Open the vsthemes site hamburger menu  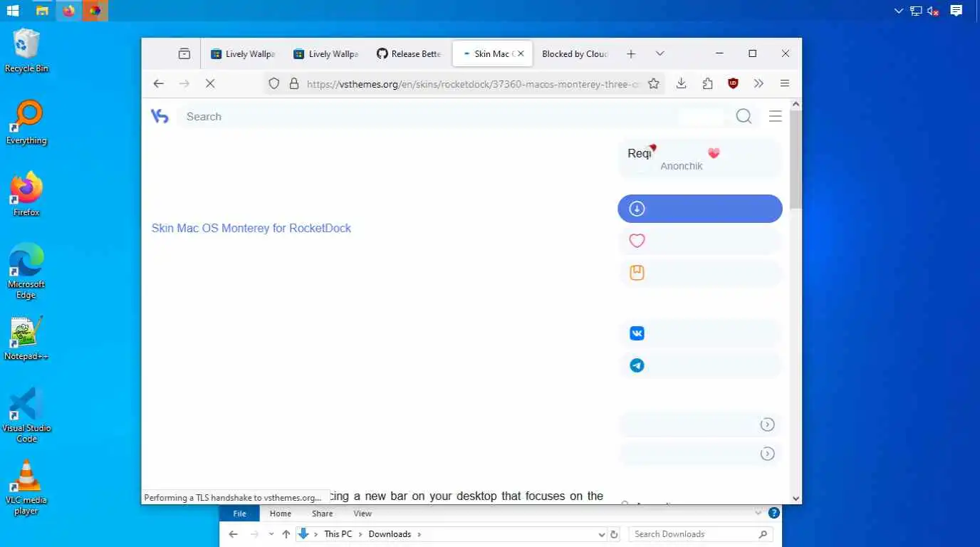click(x=776, y=116)
